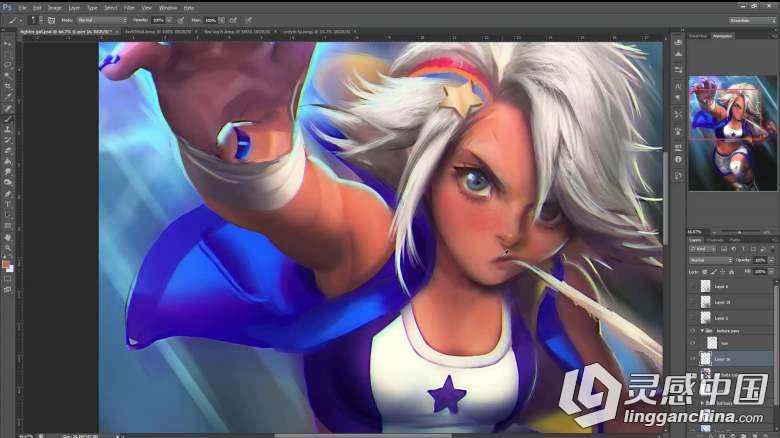The image size is (780, 438).
Task: Toggle layer filtering on/off switch
Action: [773, 248]
